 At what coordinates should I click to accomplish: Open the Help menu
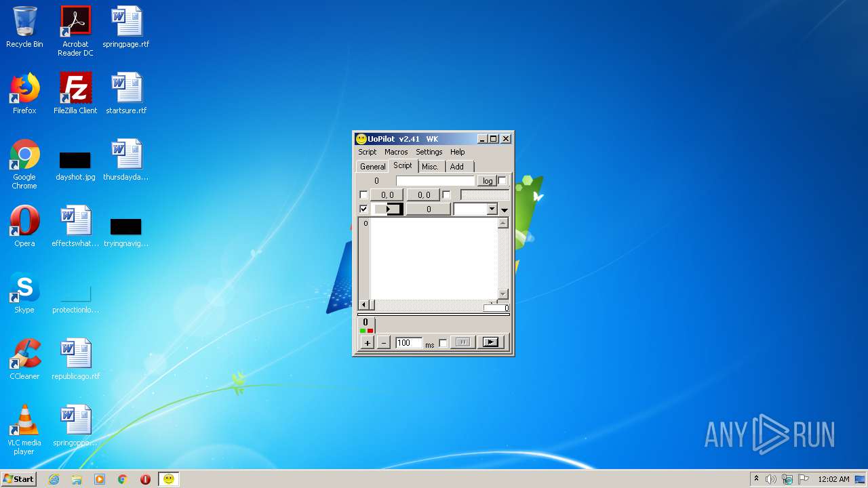458,152
